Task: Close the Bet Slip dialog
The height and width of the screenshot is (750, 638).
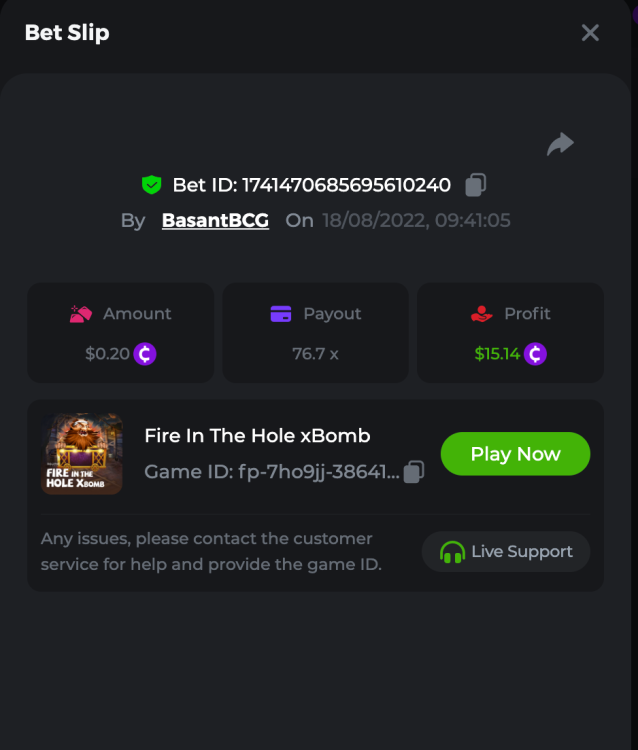Action: point(590,33)
